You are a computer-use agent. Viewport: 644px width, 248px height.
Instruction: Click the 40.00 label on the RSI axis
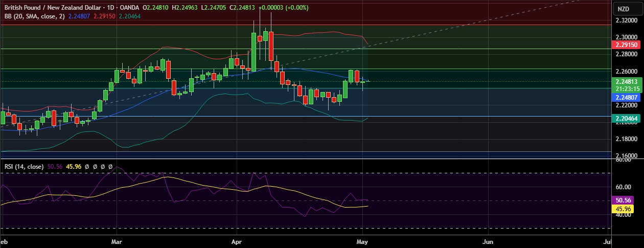coord(622,215)
